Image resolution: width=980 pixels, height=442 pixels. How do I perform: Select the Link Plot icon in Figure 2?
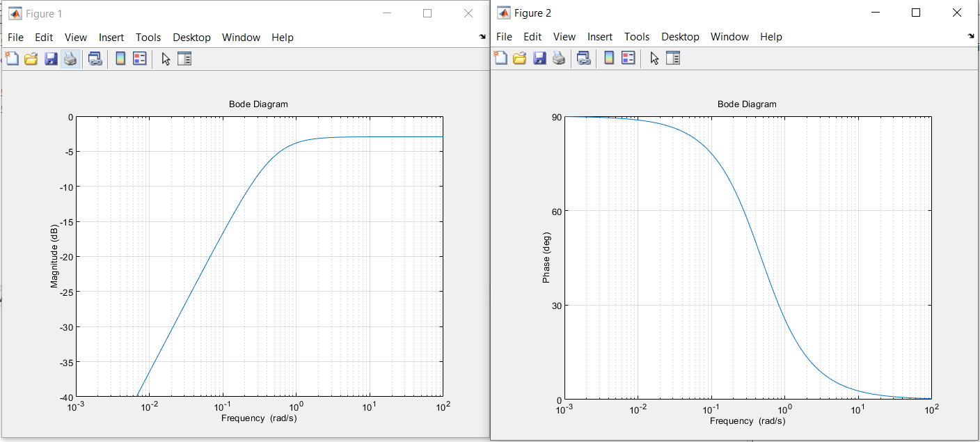(583, 58)
